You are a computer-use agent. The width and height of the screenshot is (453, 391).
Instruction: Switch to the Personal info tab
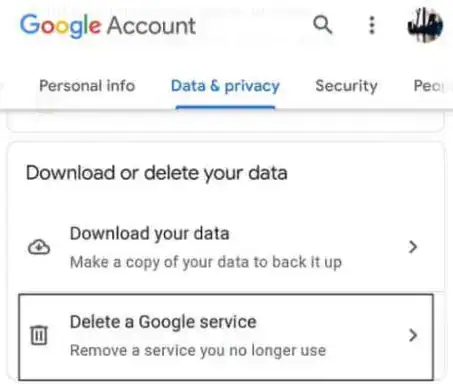click(x=87, y=86)
